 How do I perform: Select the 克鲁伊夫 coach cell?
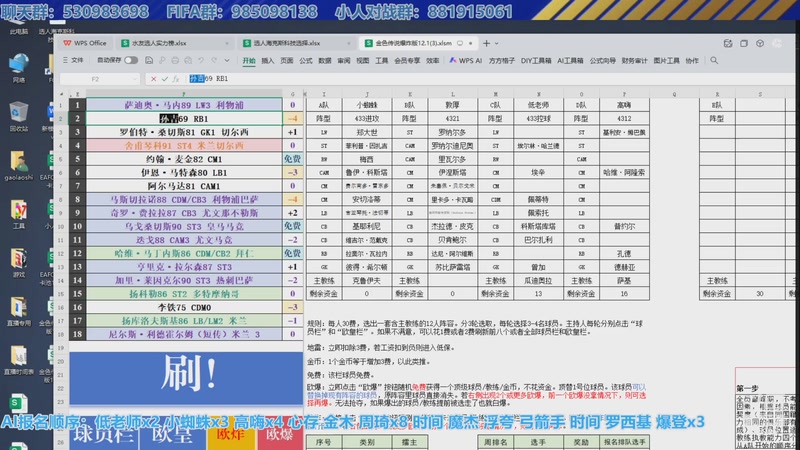coord(366,281)
